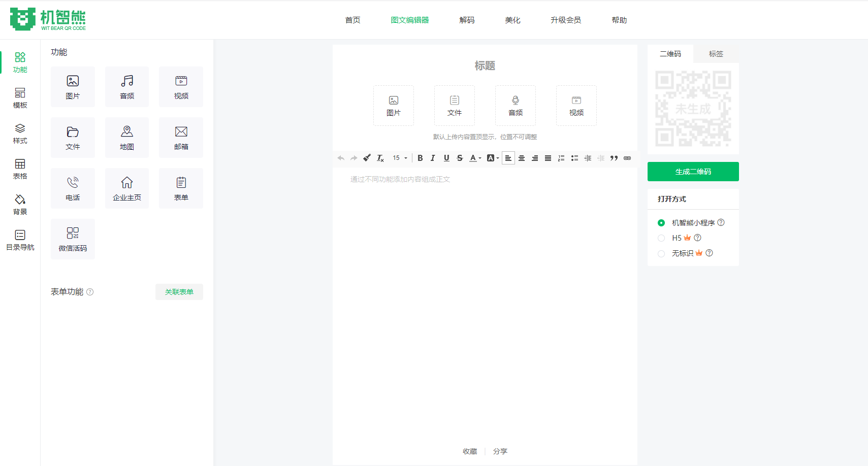Click the 标题 title input field
Viewport: 868px width, 466px height.
(x=485, y=65)
